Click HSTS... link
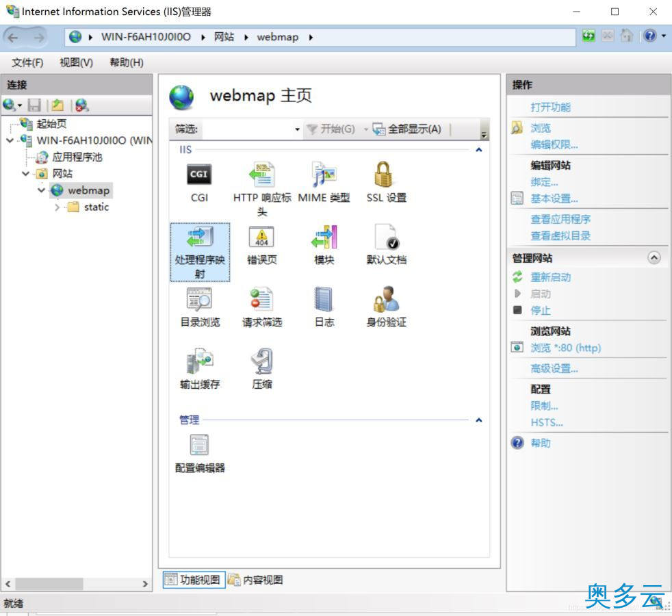Screen dimensions: 672x616 point(547,423)
